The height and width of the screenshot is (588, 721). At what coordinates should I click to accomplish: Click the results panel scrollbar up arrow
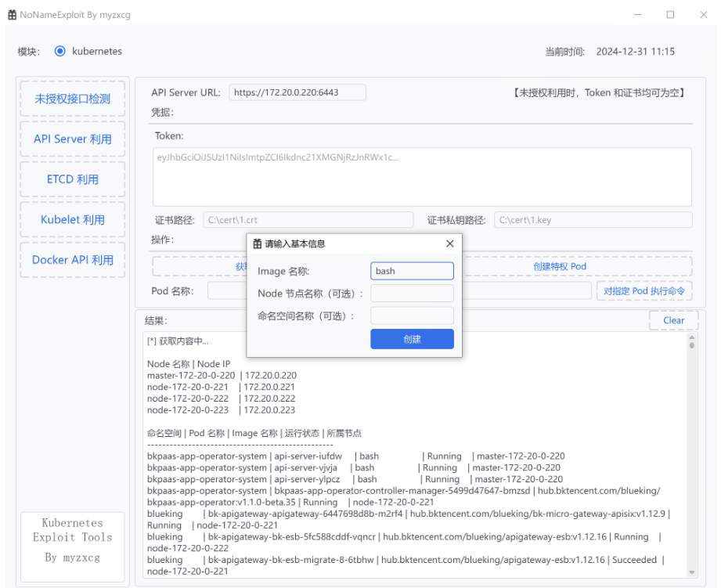tap(692, 337)
